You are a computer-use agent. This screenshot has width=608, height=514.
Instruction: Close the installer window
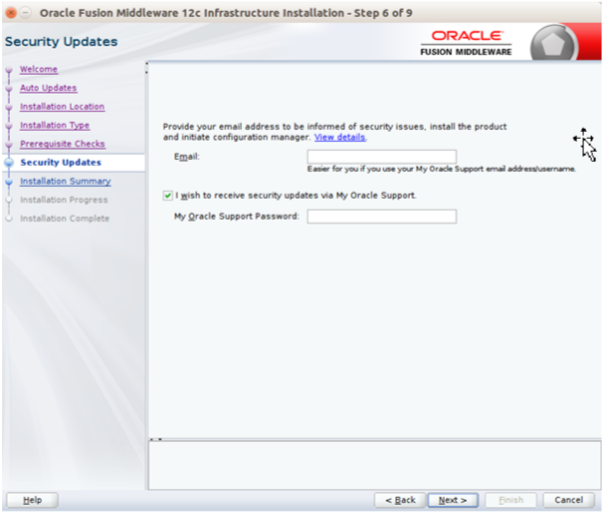point(11,13)
